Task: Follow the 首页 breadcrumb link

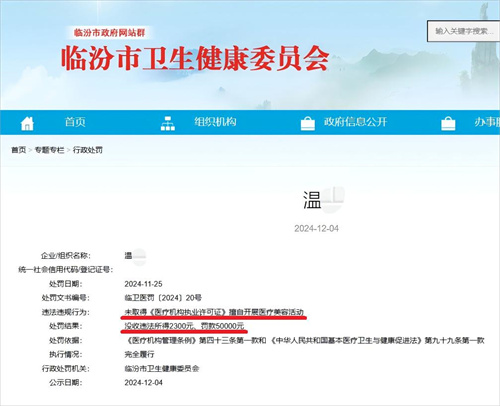Action: (x=18, y=150)
